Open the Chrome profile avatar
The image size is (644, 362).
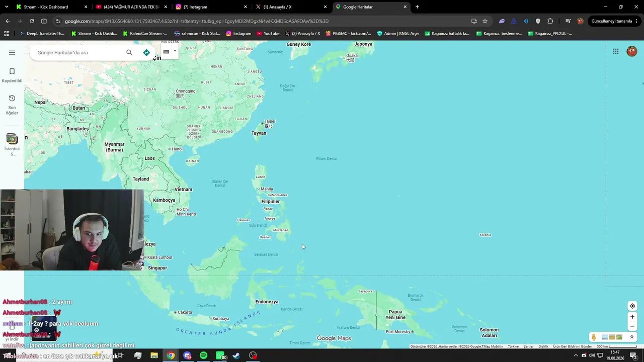coord(580,21)
